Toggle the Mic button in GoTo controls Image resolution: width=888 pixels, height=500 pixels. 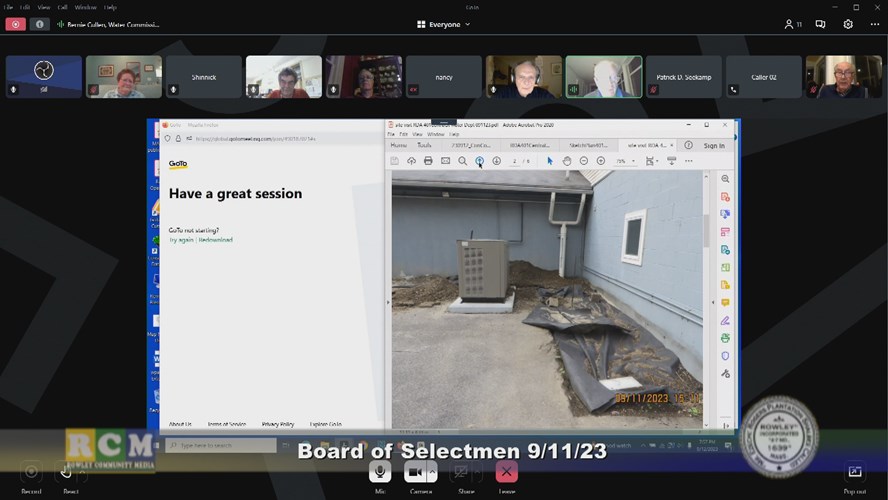380,472
